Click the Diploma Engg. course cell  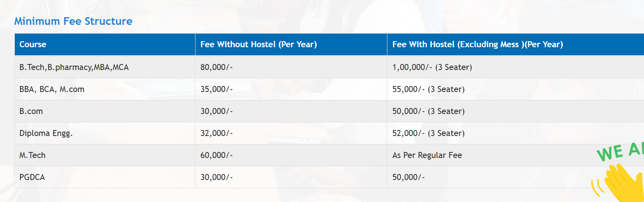(x=46, y=133)
